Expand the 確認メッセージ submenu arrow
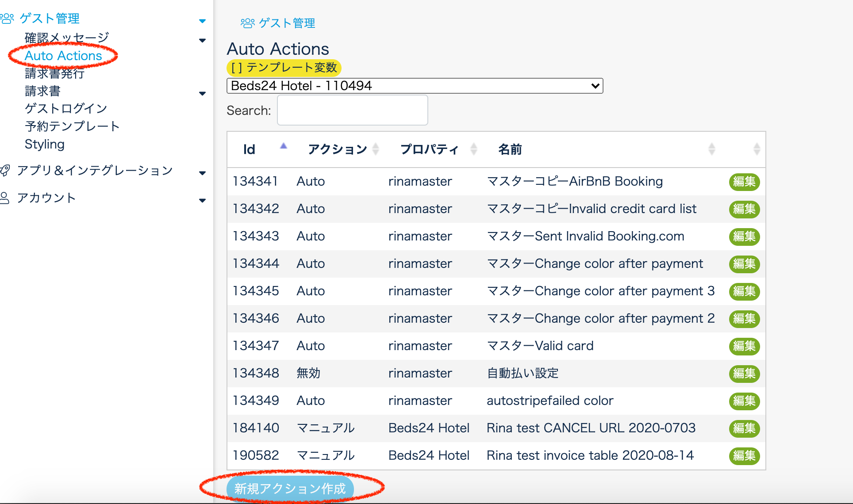This screenshot has width=853, height=504. click(x=202, y=40)
